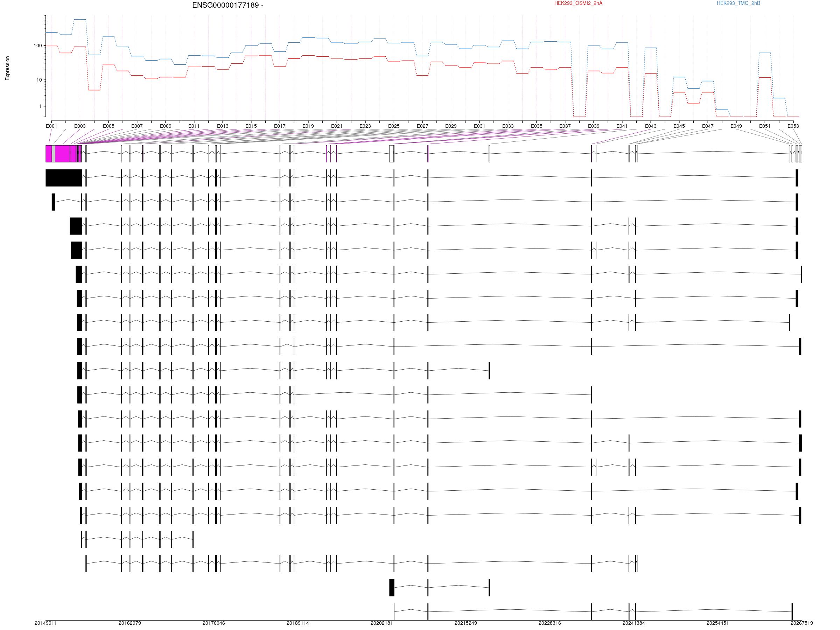Click genomic coordinate 20215249
This screenshot has height=630, width=840.
coord(465,623)
